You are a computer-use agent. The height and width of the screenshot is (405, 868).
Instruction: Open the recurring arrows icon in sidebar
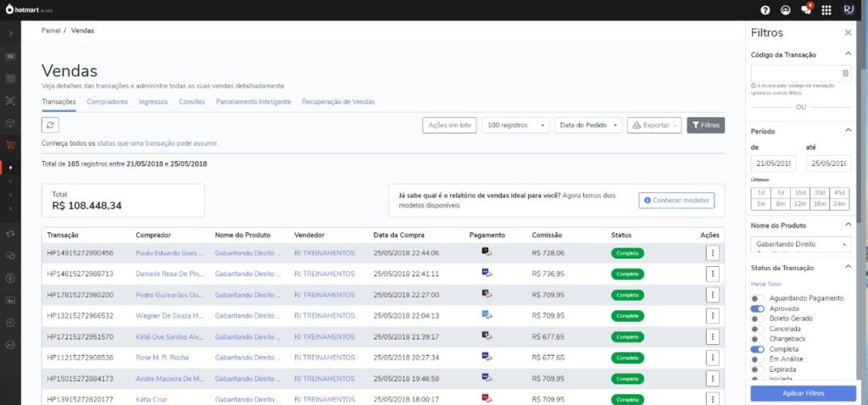[x=10, y=234]
